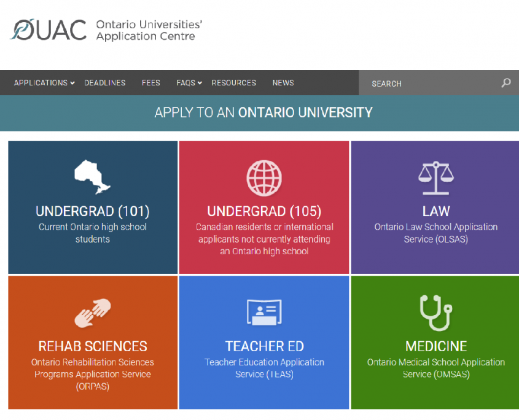Click the FAQs menu label

[186, 83]
